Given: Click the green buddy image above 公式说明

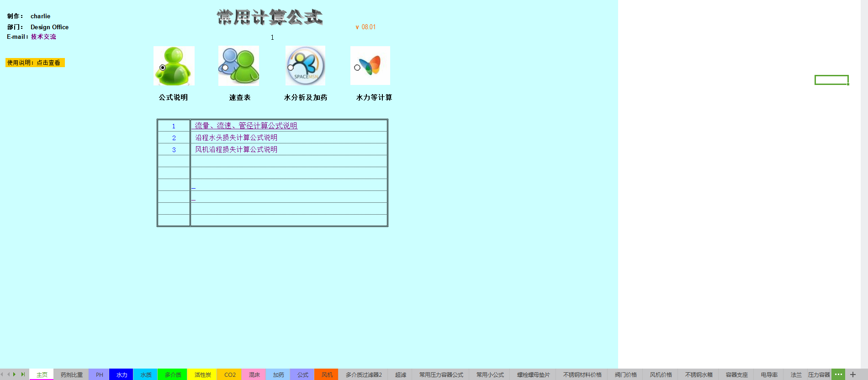Looking at the screenshot, I should 174,66.
